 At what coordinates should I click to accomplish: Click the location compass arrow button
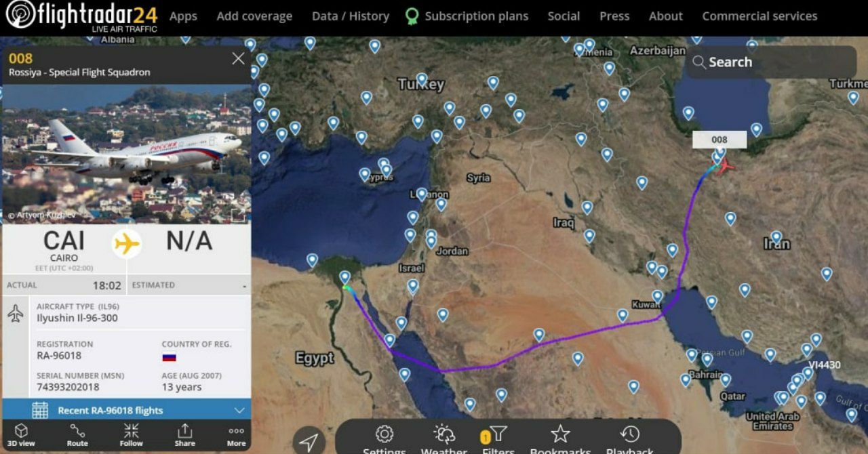click(309, 440)
